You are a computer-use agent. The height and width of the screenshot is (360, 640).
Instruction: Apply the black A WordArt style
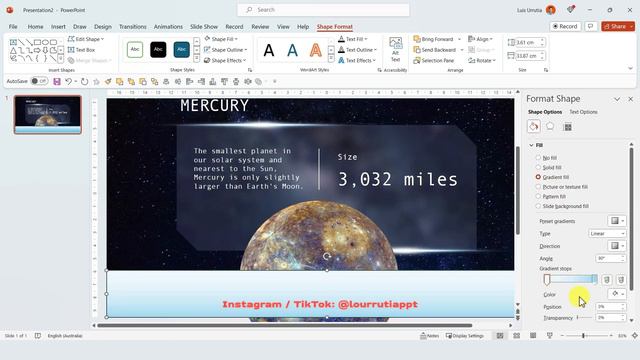click(269, 51)
